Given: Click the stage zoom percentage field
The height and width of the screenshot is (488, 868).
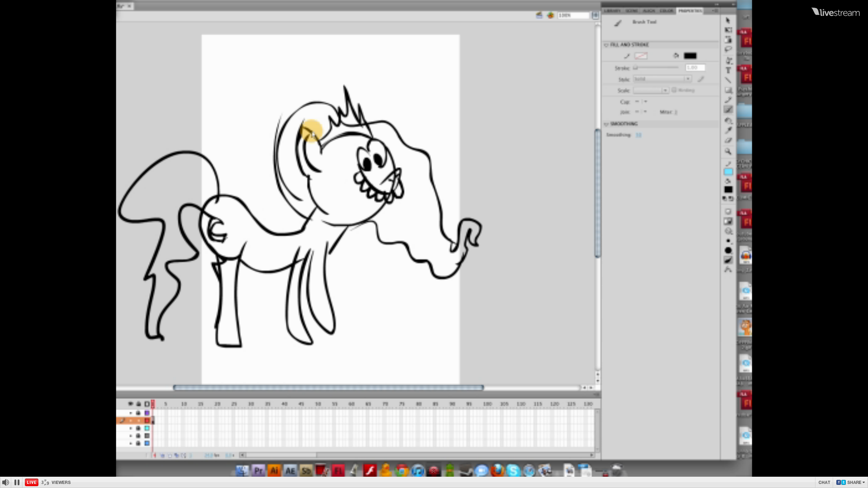Looking at the screenshot, I should click(572, 15).
